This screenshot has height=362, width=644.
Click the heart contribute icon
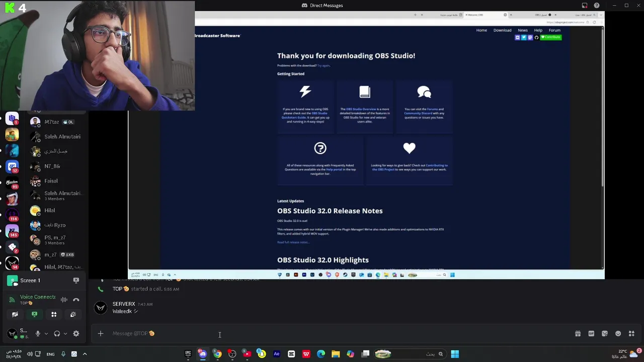click(409, 148)
